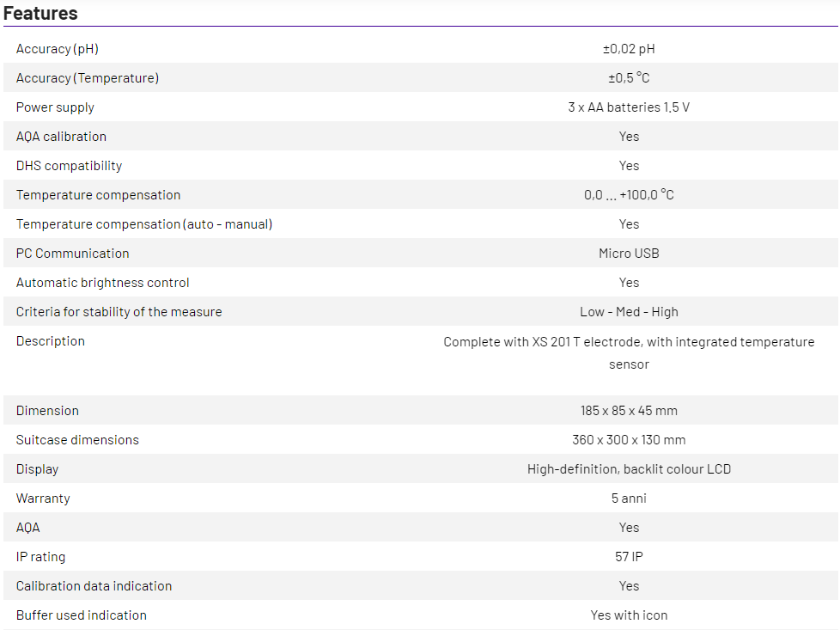840x630 pixels.
Task: Click Temperature compensation (auto - manual) label
Action: click(144, 224)
